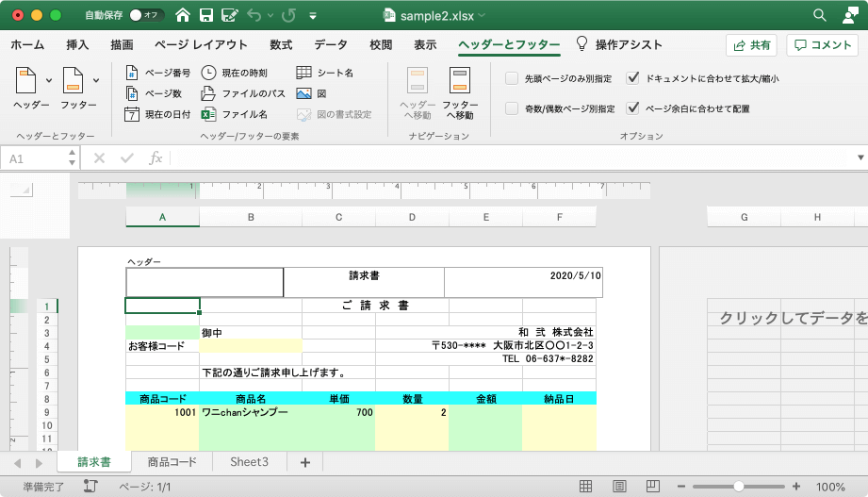868x497 pixels.
Task: Adjust the zoom slider handle
Action: [739, 487]
